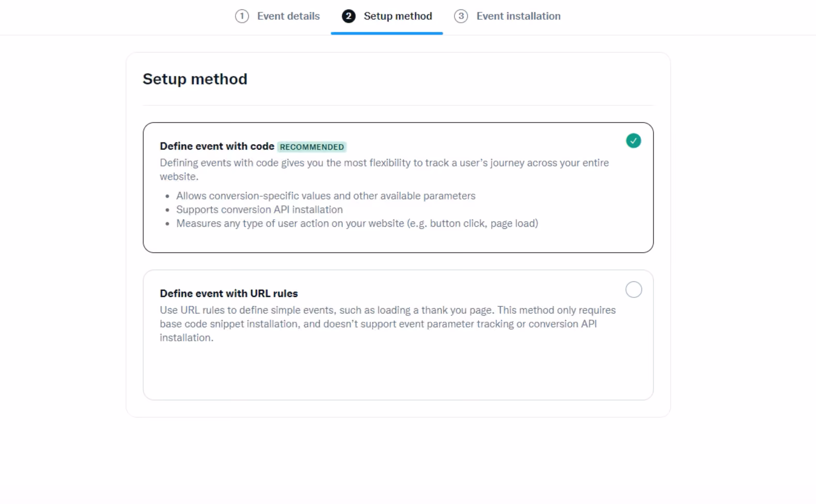Image resolution: width=816 pixels, height=504 pixels.
Task: Click the RECOMMENDED badge
Action: [312, 147]
